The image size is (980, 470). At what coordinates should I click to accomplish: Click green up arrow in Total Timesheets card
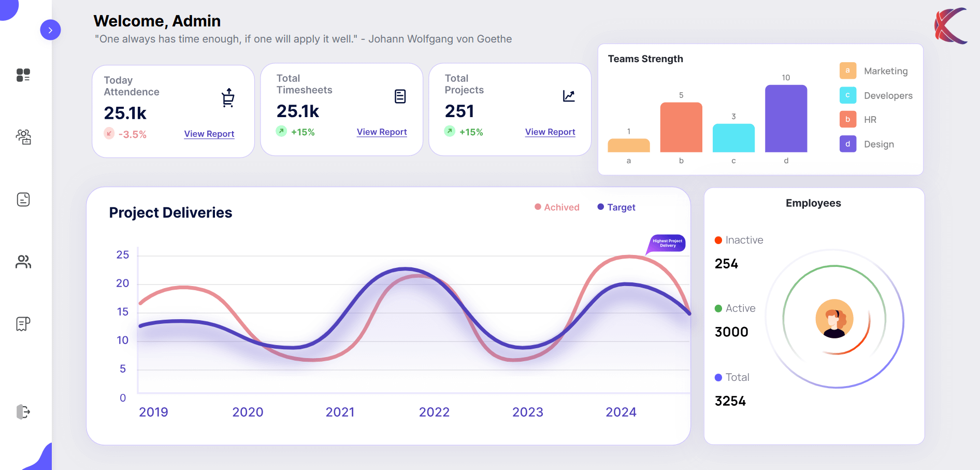pos(281,131)
